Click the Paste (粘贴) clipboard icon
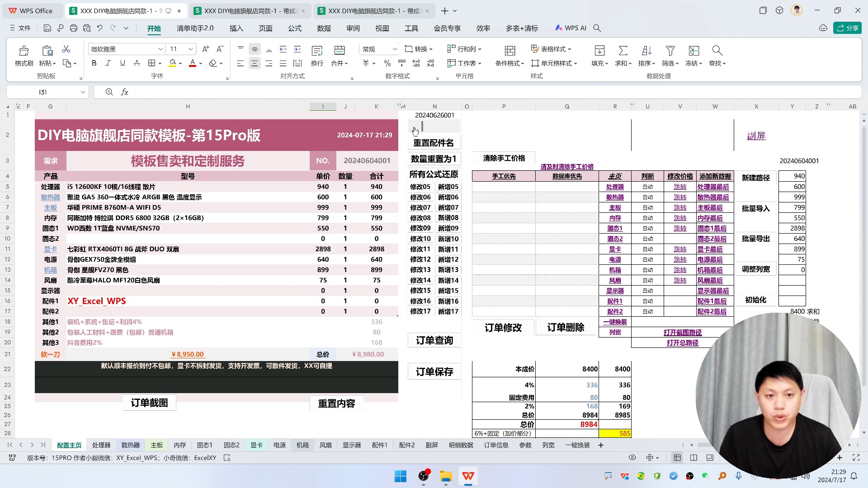 pos(47,51)
